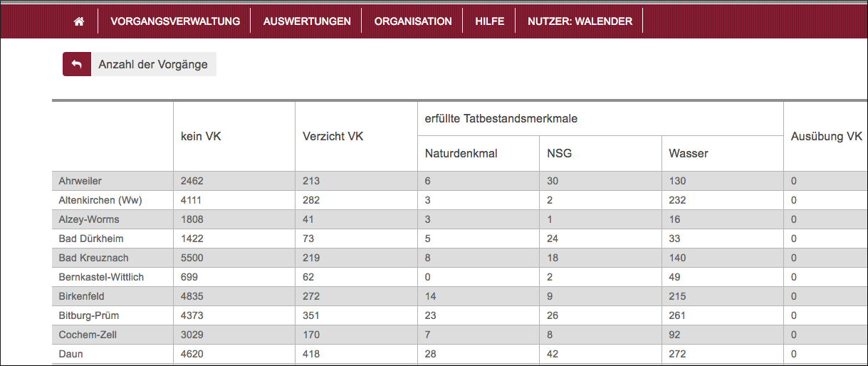The height and width of the screenshot is (366, 868).
Task: Select the Bitburg-Prüm row label
Action: pyautogui.click(x=89, y=315)
